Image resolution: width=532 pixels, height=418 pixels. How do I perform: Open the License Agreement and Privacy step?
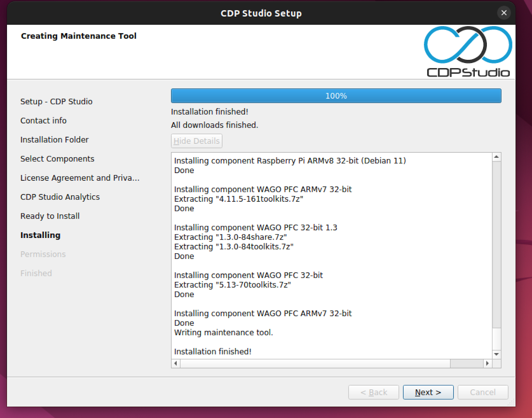[x=80, y=178]
